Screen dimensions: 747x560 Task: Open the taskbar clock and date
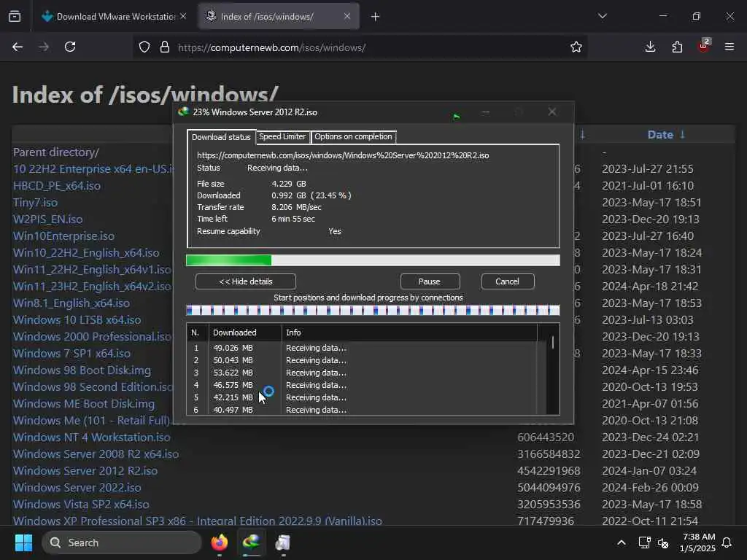698,542
